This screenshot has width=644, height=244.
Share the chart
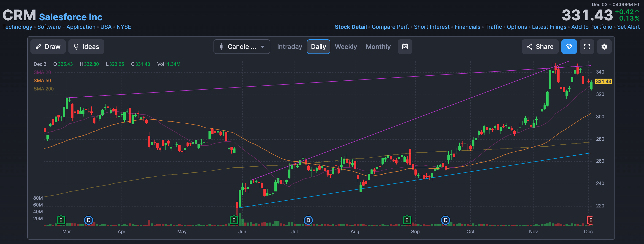pos(540,47)
